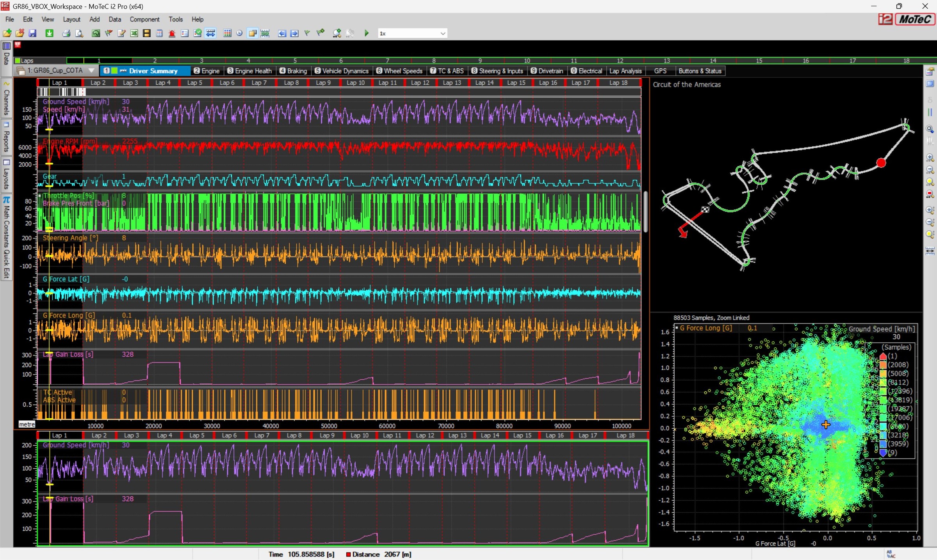Click the blue left arrow icon

click(282, 33)
